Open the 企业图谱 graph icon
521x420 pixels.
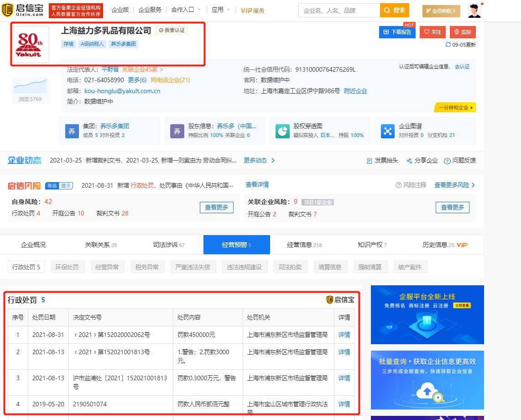(387, 131)
